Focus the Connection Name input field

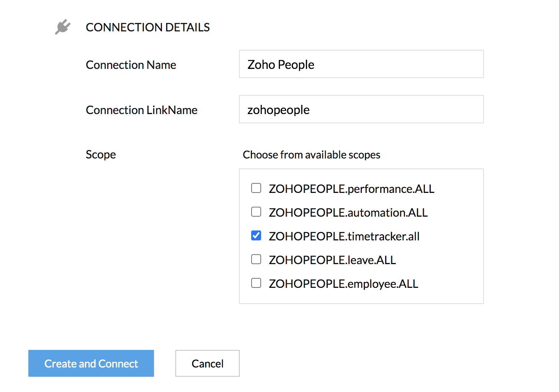(x=361, y=64)
